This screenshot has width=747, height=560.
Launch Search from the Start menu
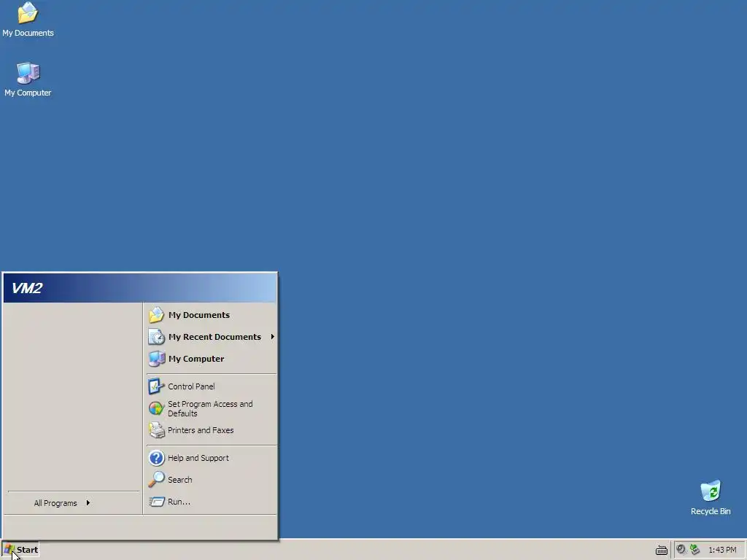(211, 480)
